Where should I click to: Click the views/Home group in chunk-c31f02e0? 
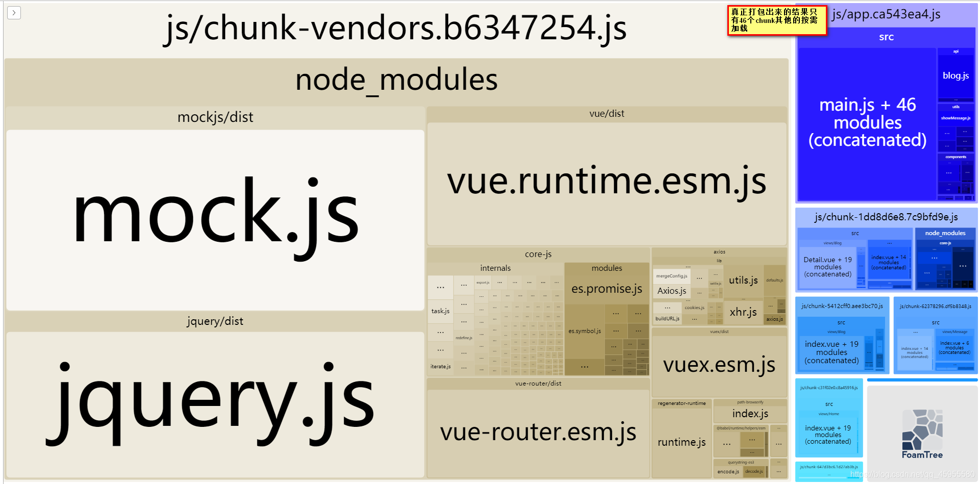[828, 414]
